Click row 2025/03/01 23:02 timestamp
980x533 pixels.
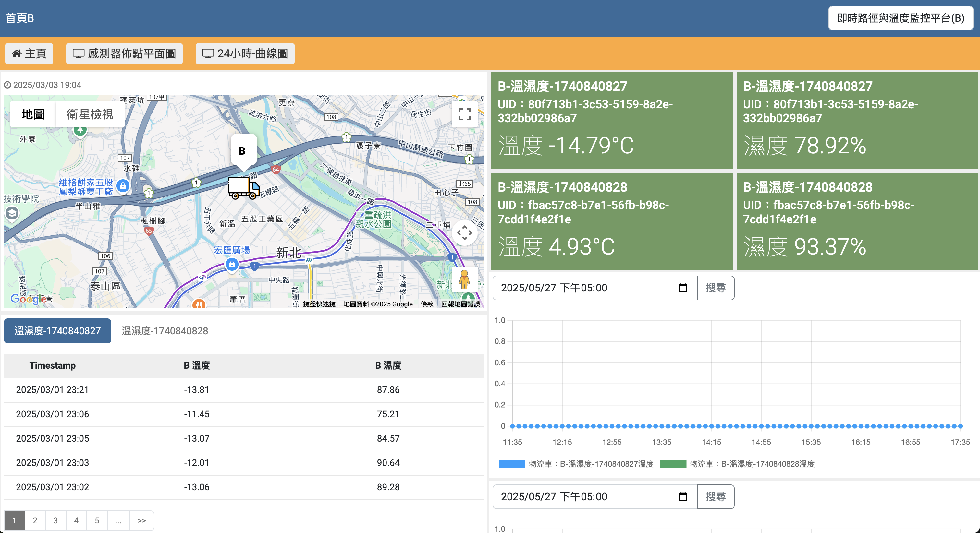tap(53, 487)
